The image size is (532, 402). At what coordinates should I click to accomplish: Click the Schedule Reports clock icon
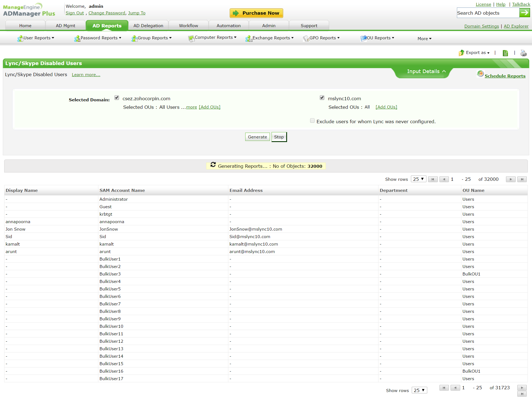tap(480, 74)
